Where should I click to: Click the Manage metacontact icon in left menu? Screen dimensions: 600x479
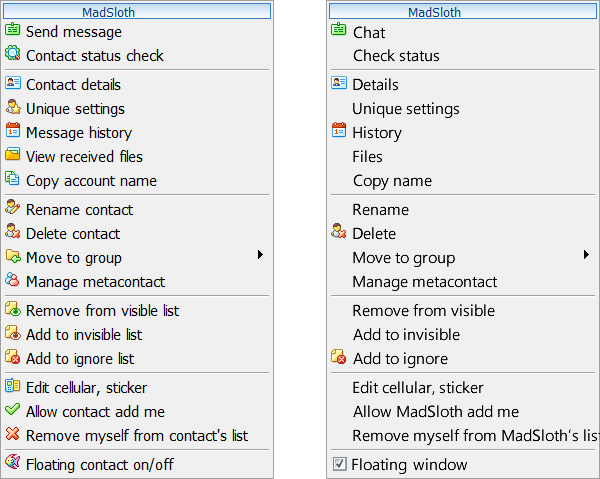point(12,281)
